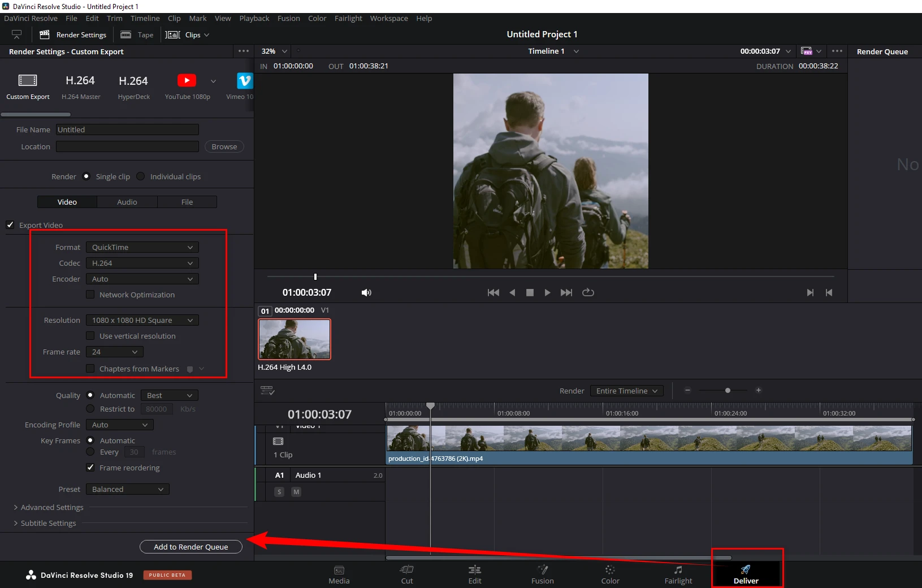
Task: Open the viewer zoom 32% dropdown
Action: click(x=274, y=51)
